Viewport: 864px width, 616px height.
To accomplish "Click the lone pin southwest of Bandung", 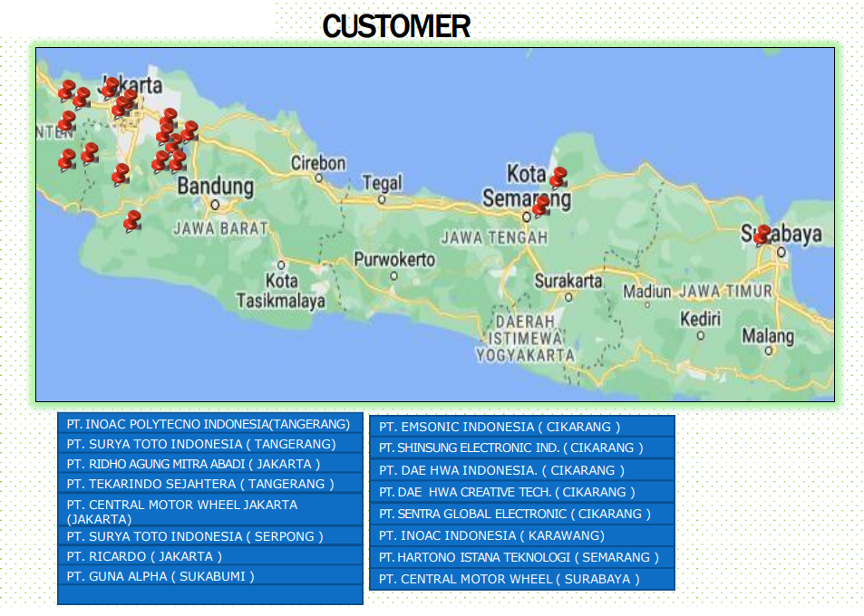I will (131, 221).
